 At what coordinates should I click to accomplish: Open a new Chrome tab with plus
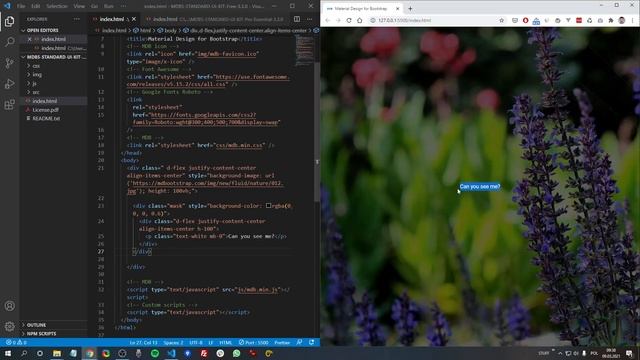point(410,8)
